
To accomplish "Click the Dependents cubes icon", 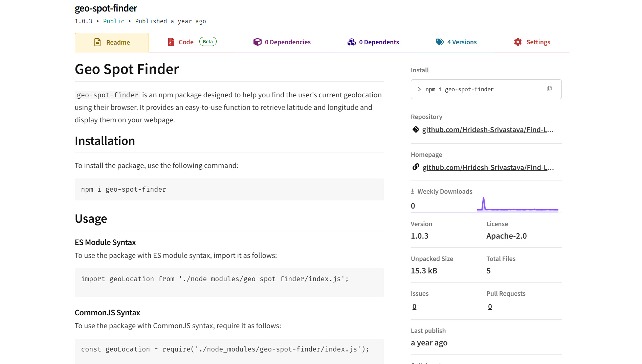I will pos(351,42).
